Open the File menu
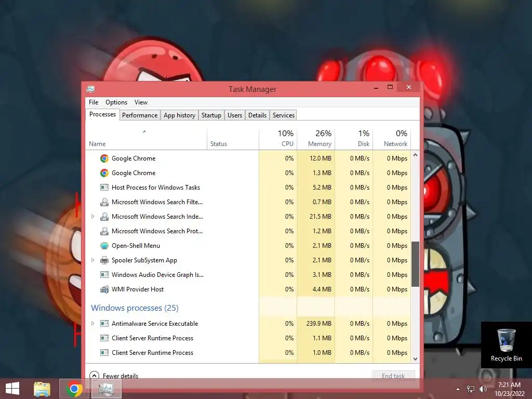532x399 pixels. coord(94,102)
